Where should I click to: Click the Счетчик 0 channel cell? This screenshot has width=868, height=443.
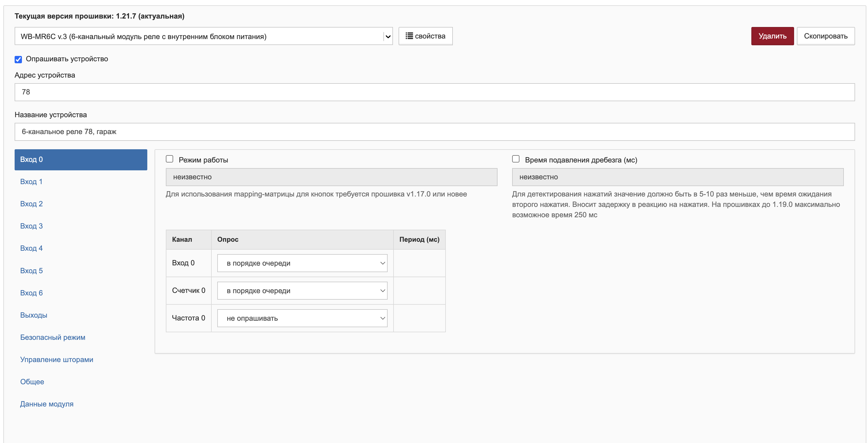point(189,291)
